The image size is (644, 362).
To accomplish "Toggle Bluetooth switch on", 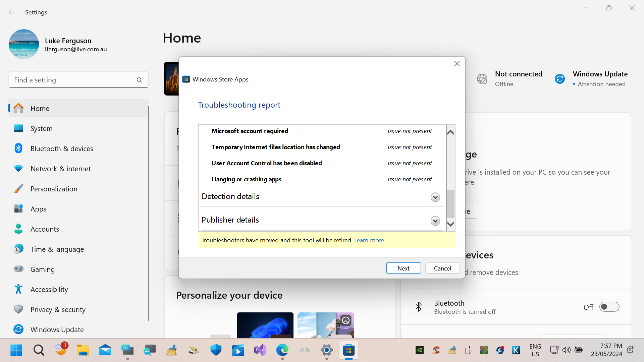I will [x=609, y=307].
